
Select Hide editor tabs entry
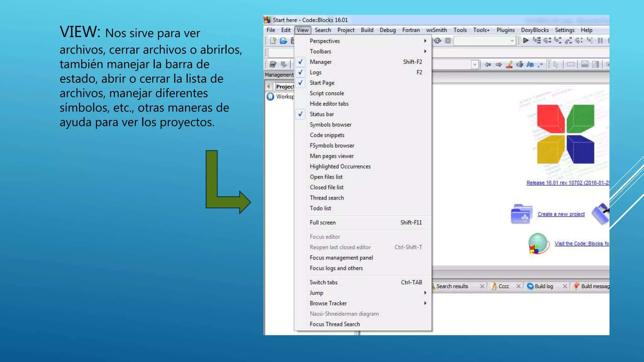(x=364, y=104)
